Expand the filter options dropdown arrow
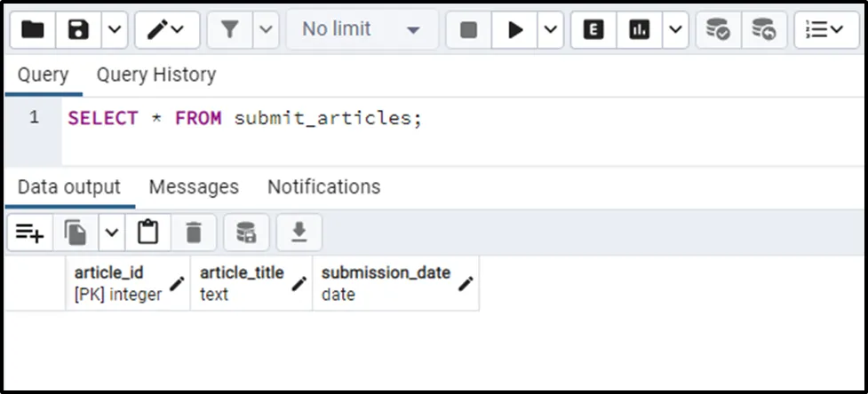This screenshot has height=394, width=868. point(267,29)
